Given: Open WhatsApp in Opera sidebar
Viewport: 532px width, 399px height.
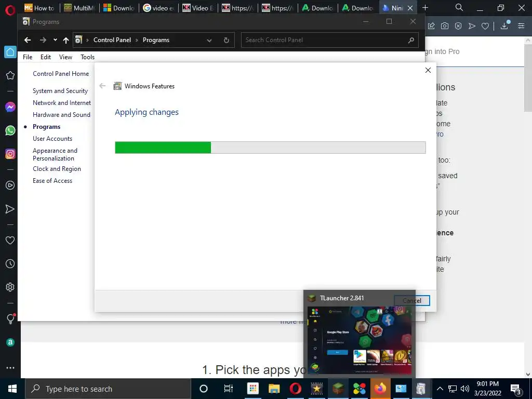Looking at the screenshot, I should tap(10, 130).
